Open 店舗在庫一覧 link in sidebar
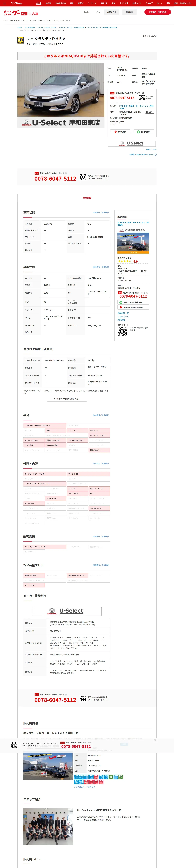Screen dimensions: 196x868 coord(123,313)
